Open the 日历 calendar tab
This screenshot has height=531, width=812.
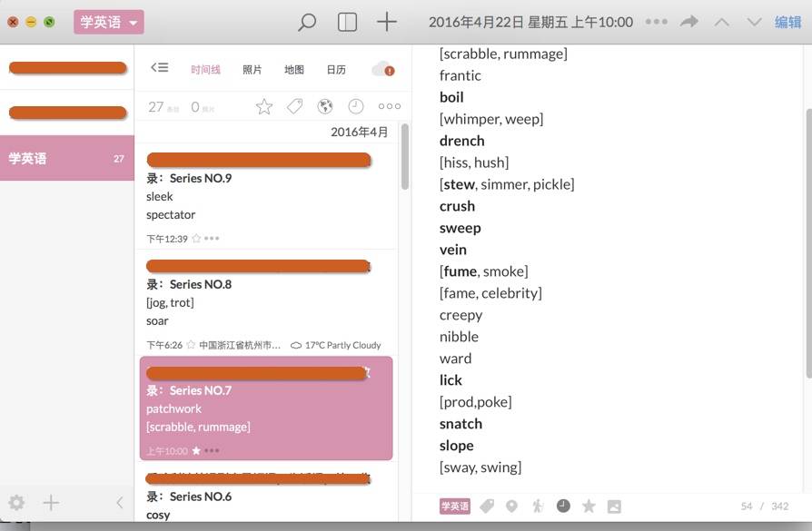click(336, 70)
